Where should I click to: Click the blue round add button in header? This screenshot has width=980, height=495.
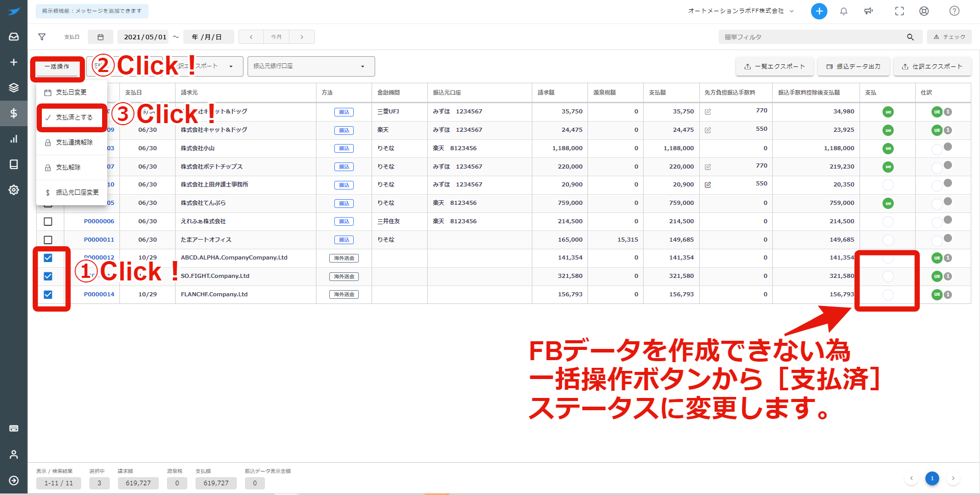tap(819, 11)
